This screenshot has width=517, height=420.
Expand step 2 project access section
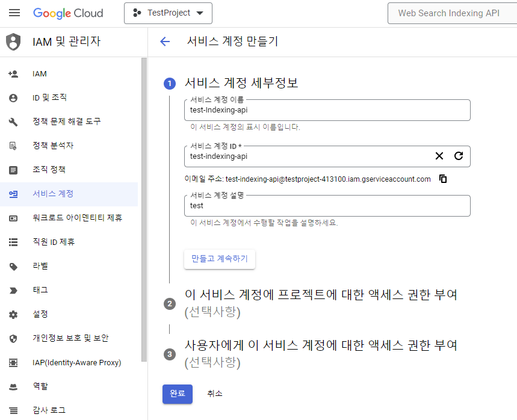pos(320,303)
